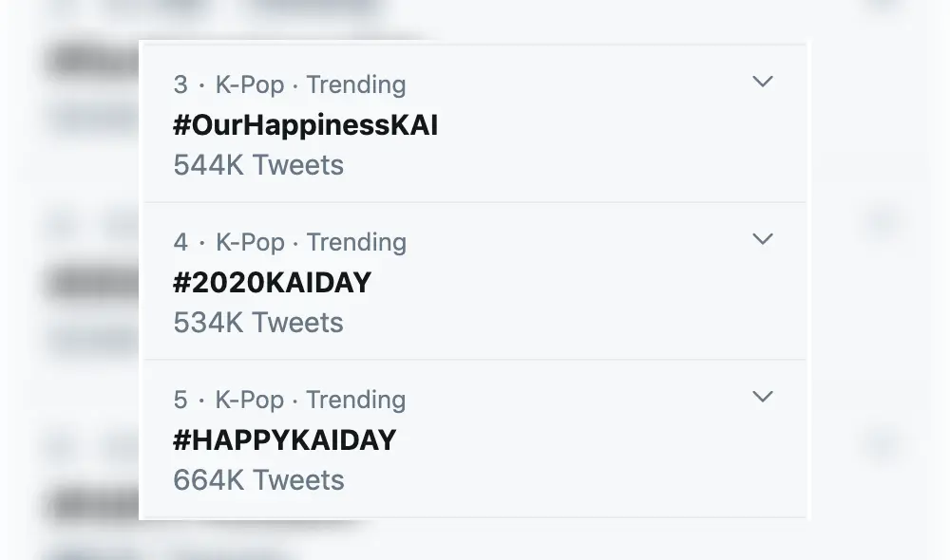Click the 544K Tweets count
950x560 pixels.
[x=257, y=164]
